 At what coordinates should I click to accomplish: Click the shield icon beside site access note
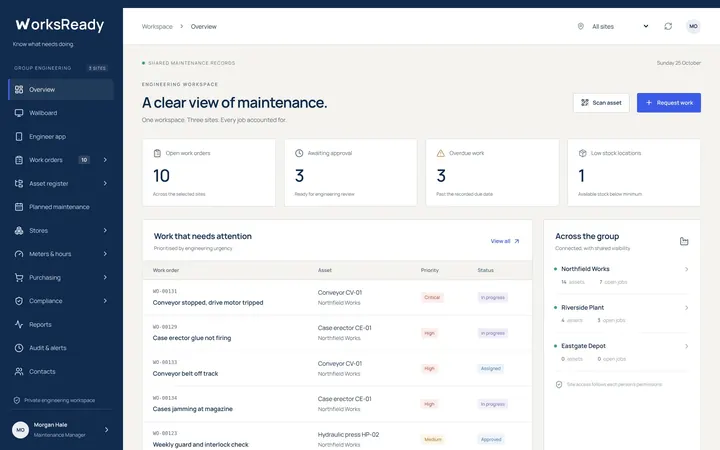click(559, 384)
